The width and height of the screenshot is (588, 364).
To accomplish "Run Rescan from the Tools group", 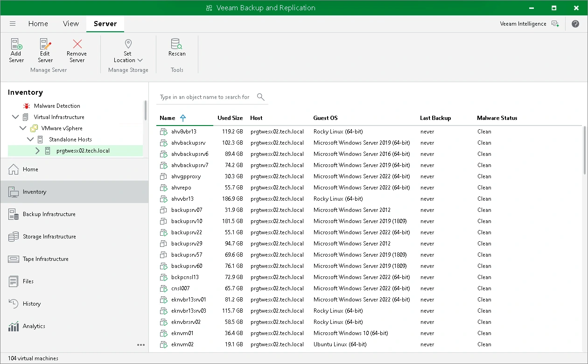I will tap(177, 48).
